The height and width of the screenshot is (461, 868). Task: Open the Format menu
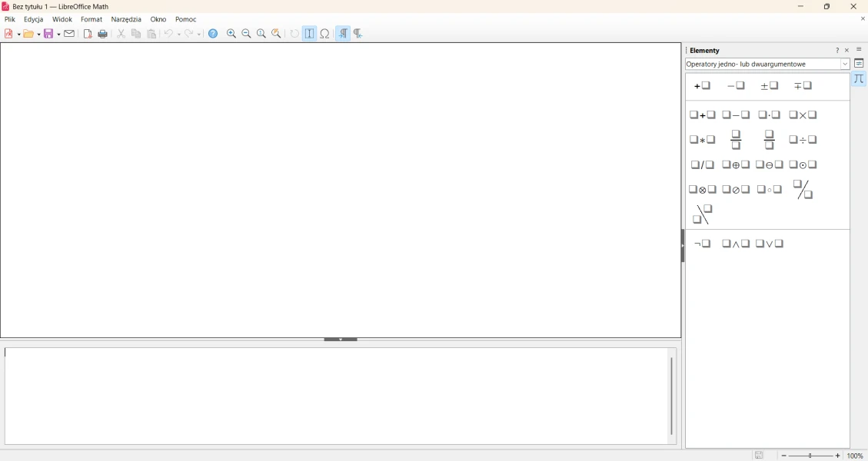tap(91, 20)
